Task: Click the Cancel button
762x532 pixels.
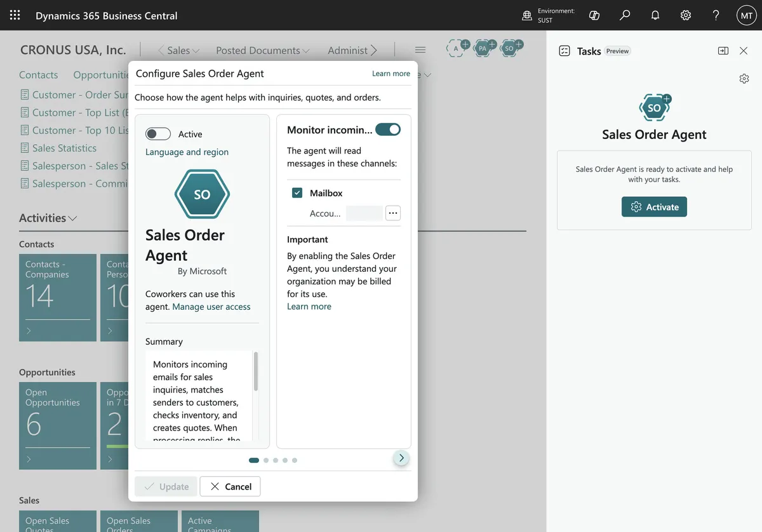Action: point(230,486)
